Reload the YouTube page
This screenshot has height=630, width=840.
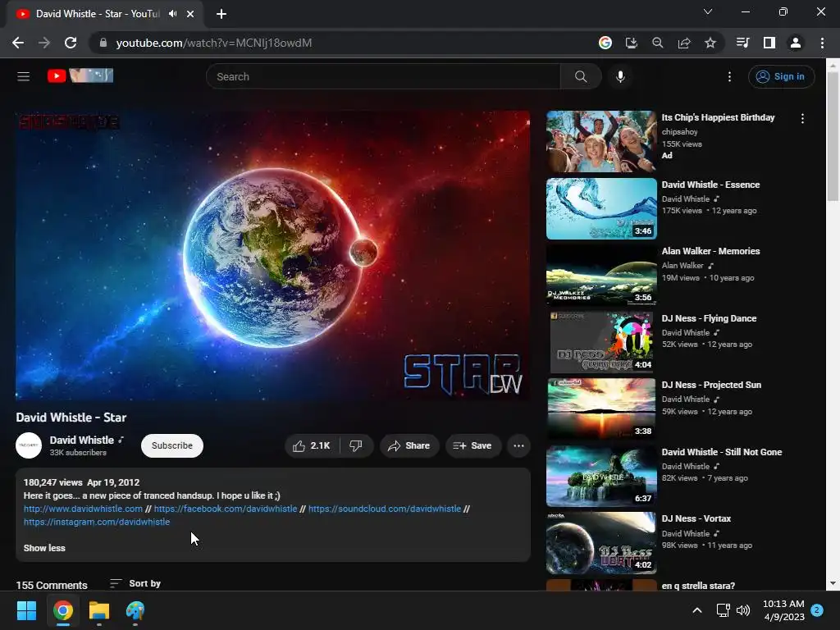coord(71,43)
